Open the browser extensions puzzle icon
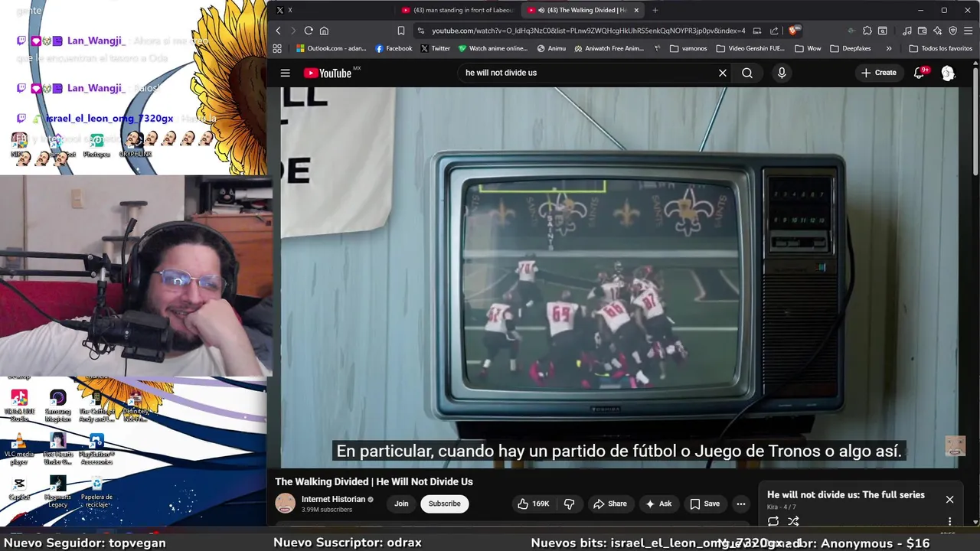This screenshot has width=980, height=551. tap(867, 31)
